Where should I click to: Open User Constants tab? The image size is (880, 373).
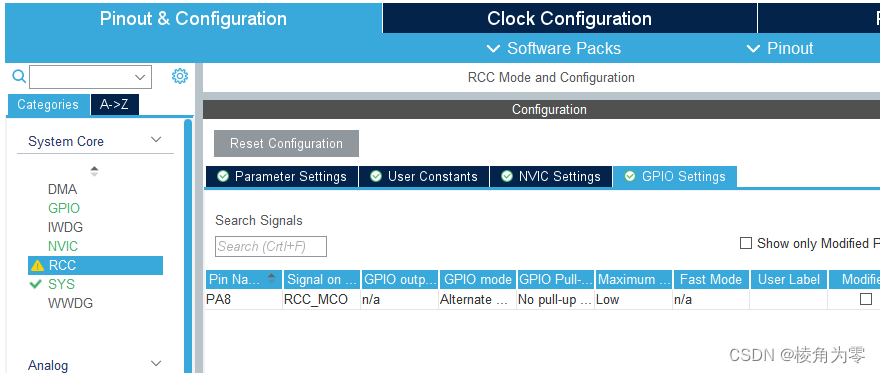coord(424,177)
